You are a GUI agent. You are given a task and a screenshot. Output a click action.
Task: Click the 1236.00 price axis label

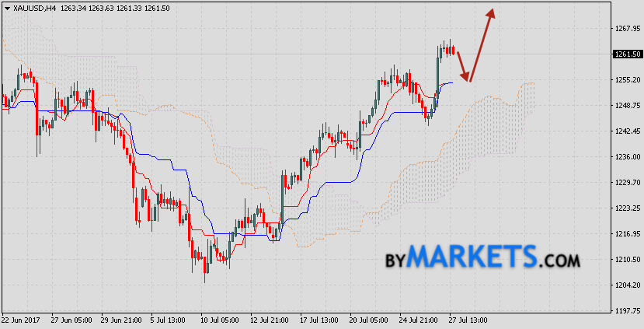[x=626, y=157]
